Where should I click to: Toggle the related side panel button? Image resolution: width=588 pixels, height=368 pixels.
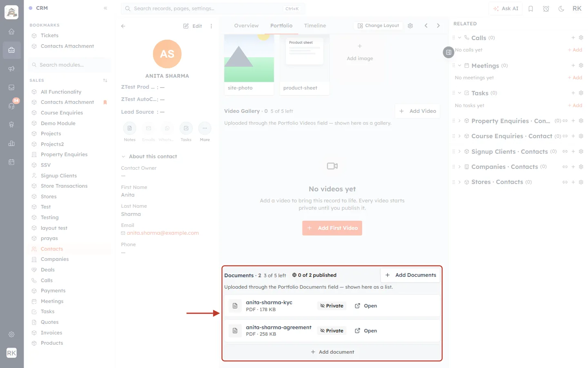pyautogui.click(x=449, y=52)
